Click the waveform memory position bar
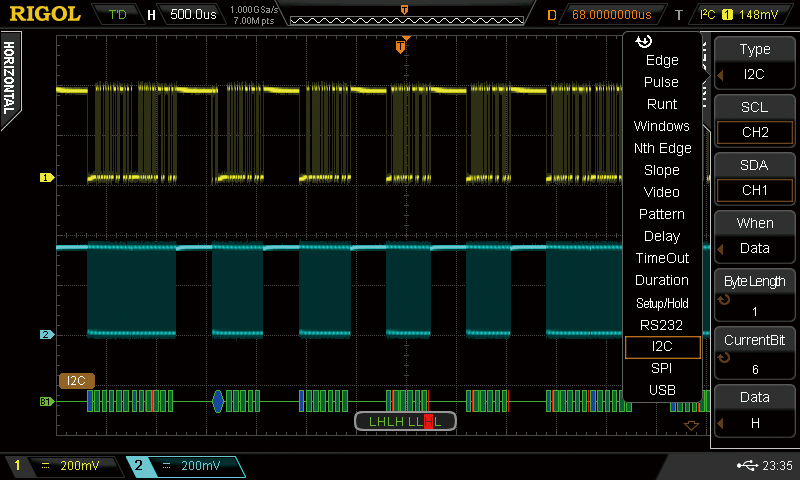The width and height of the screenshot is (800, 480). coord(404,15)
